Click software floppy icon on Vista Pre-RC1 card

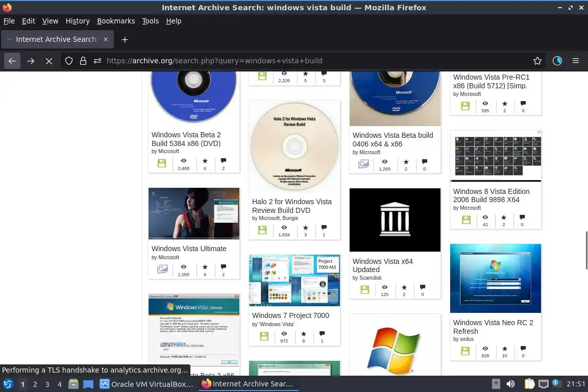coord(465,106)
